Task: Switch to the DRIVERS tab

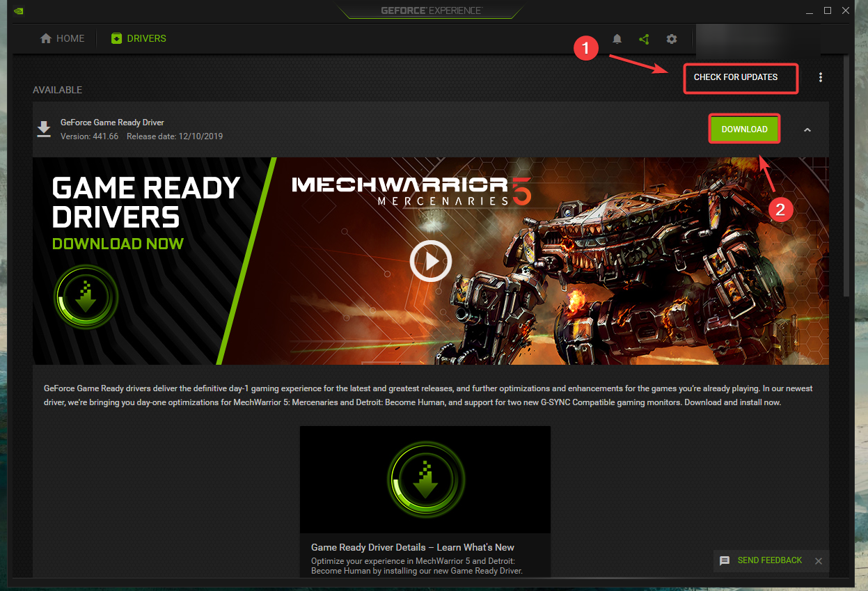Action: [139, 38]
